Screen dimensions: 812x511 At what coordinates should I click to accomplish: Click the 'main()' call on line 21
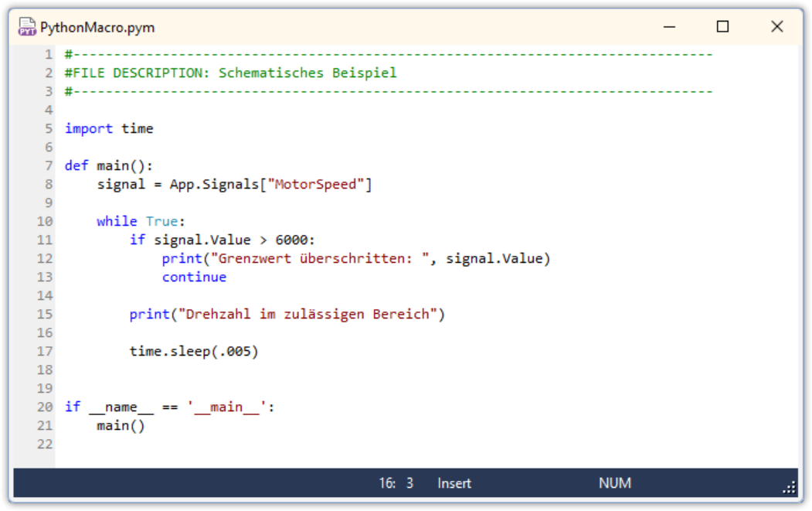[x=121, y=425]
